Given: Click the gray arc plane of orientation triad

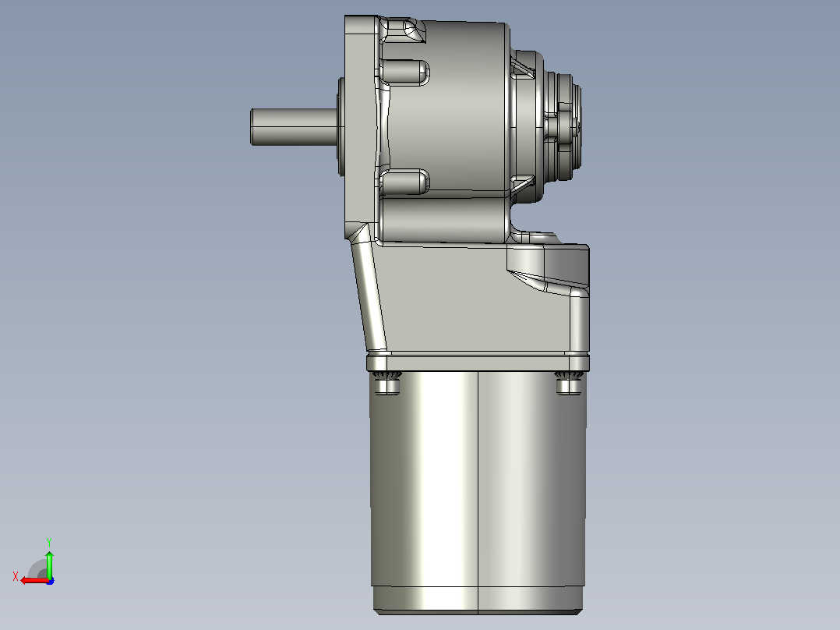Looking at the screenshot, I should (37, 569).
